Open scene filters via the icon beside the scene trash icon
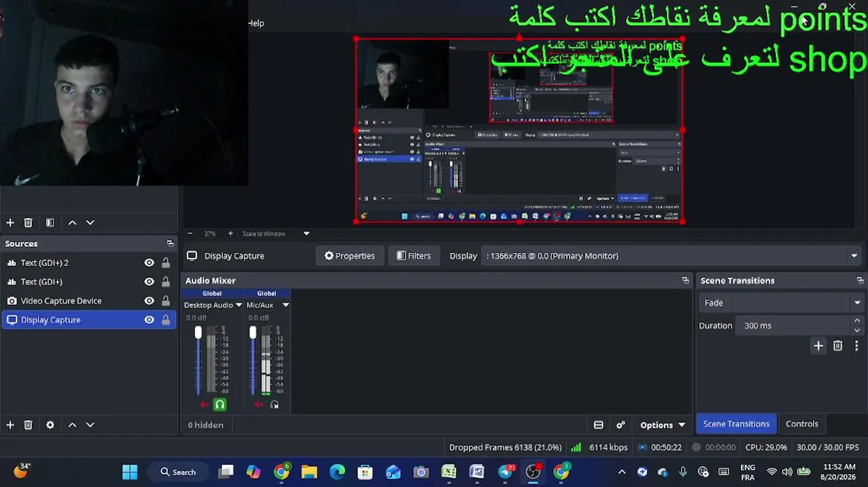The height and width of the screenshot is (487, 868). [50, 223]
